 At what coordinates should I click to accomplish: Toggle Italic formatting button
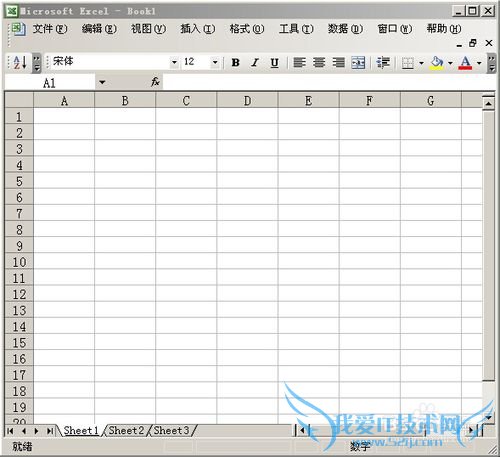coord(255,62)
